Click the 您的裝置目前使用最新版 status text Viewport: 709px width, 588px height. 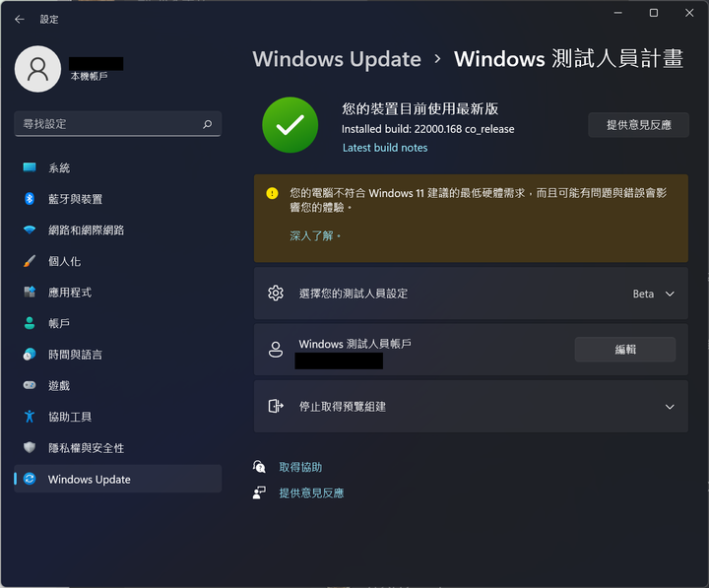pos(420,108)
